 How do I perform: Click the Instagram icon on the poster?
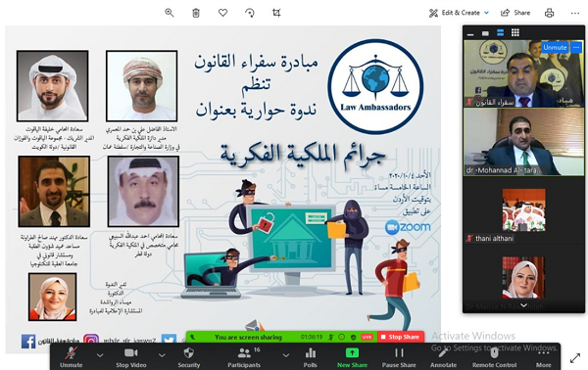click(x=91, y=340)
